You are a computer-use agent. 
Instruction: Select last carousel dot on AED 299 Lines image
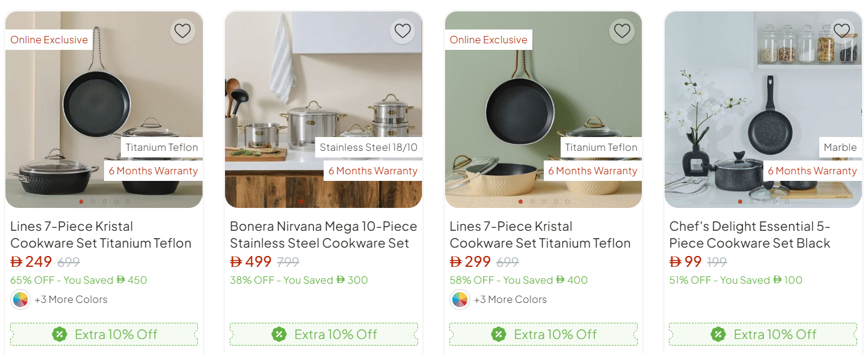(x=567, y=202)
